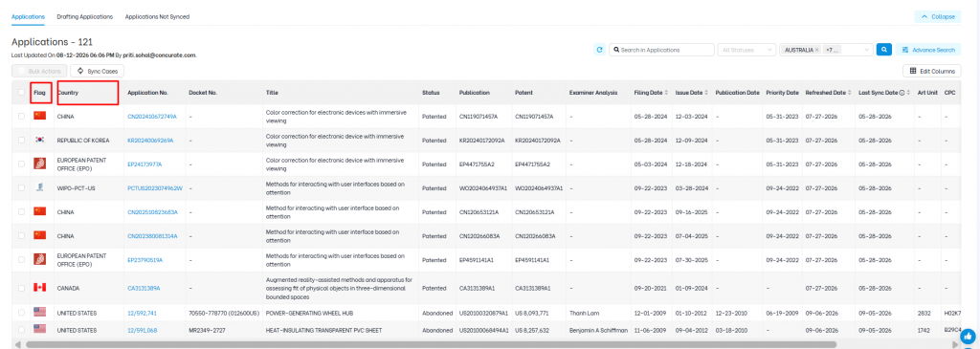
Task: Click China flag in CN202410672749A row
Action: (40, 116)
